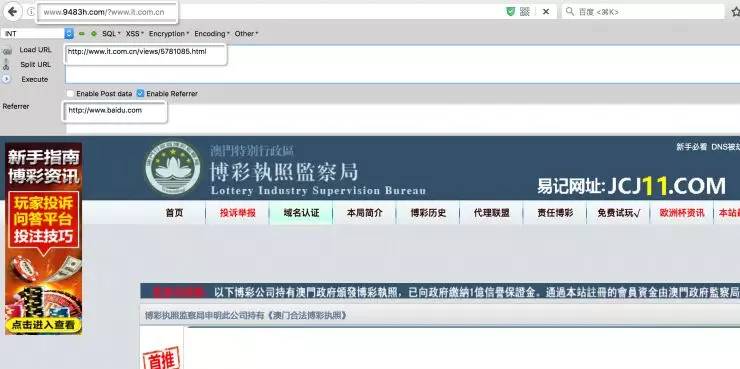740x369 pixels.
Task: Open the 投诉举报 nav tab
Action: tap(237, 213)
